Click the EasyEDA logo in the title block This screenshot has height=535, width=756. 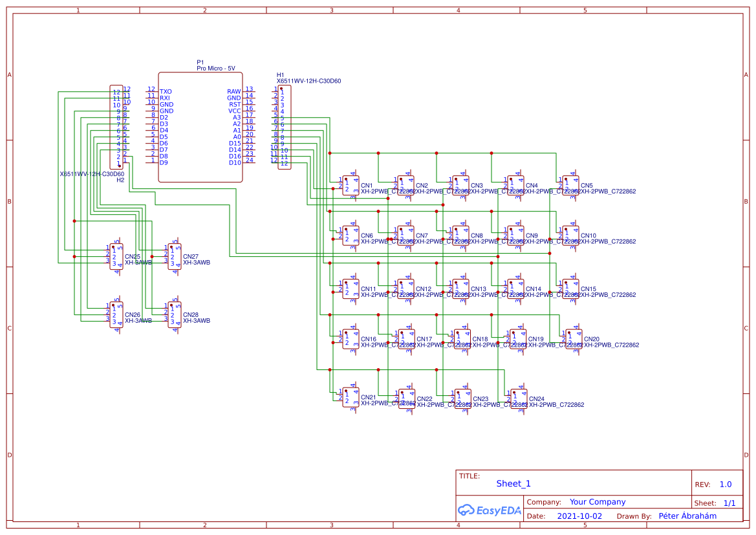[490, 511]
